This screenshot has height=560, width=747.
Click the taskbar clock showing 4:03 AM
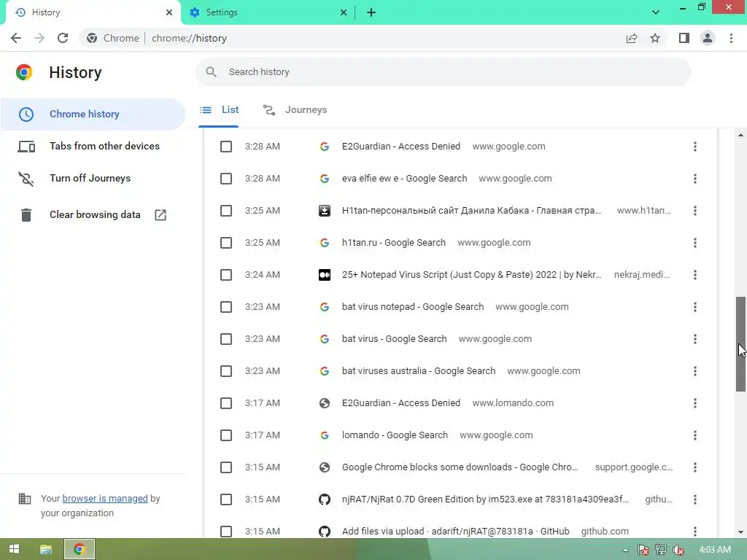click(715, 550)
